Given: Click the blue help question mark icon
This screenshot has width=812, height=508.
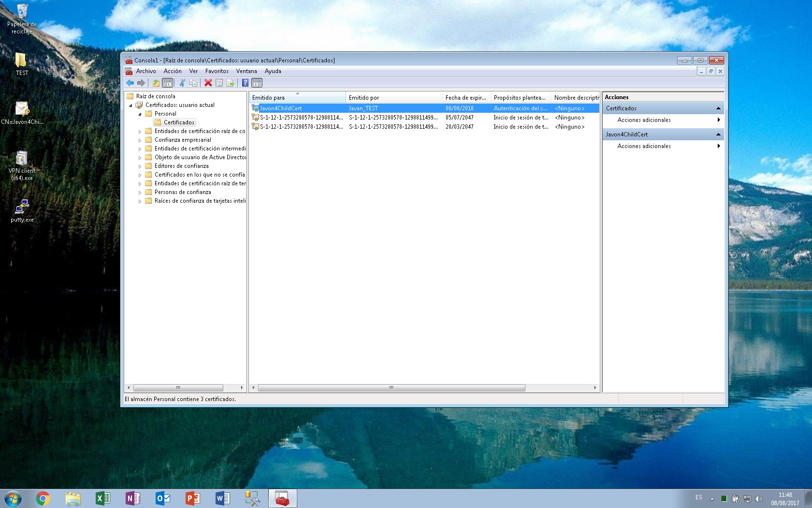Looking at the screenshot, I should coord(245,83).
